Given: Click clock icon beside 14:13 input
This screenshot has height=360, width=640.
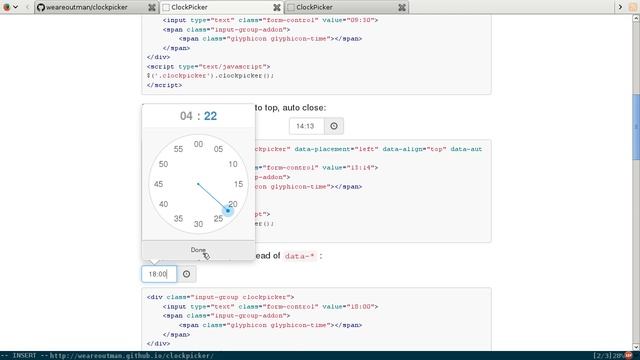Looking at the screenshot, I should point(334,126).
